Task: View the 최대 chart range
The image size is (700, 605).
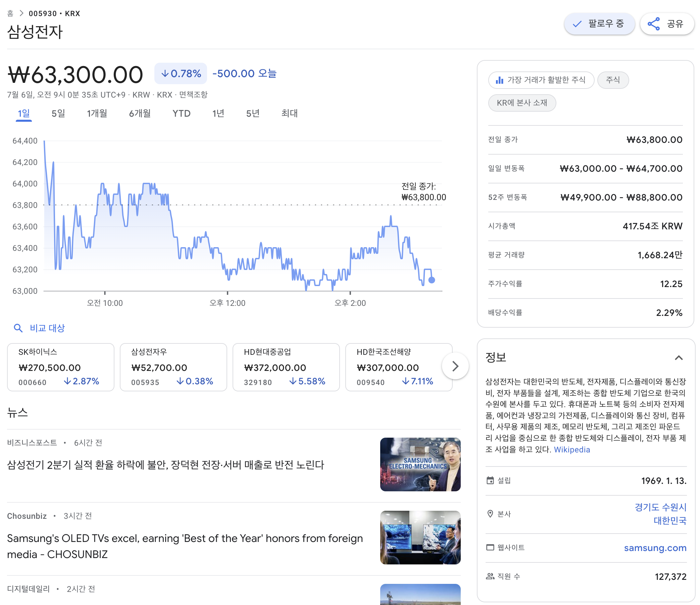Action: (x=289, y=114)
